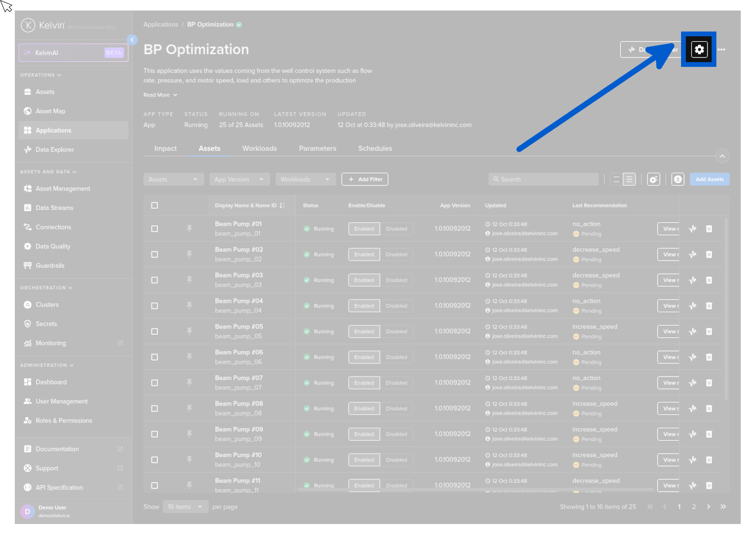
Task: Select all assets with header checkbox
Action: (155, 205)
